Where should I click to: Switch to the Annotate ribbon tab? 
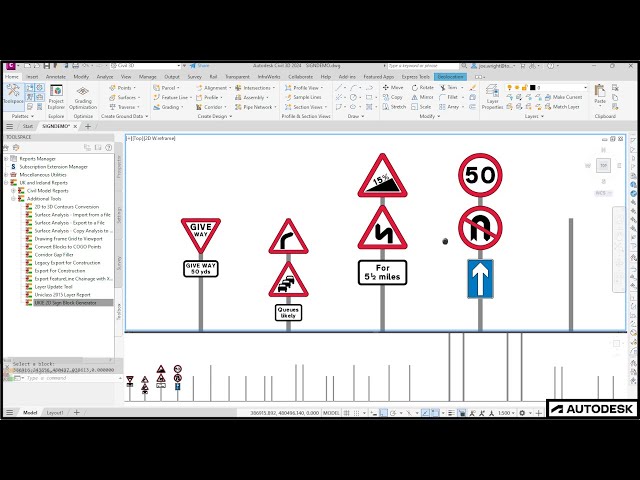click(56, 77)
